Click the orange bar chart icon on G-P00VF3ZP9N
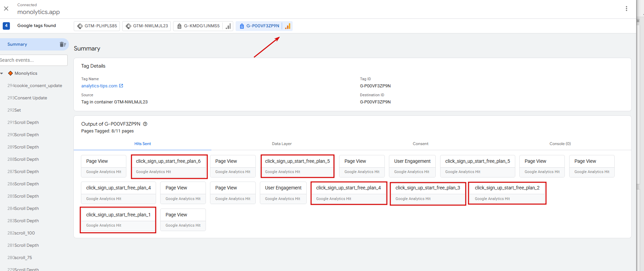 point(288,26)
